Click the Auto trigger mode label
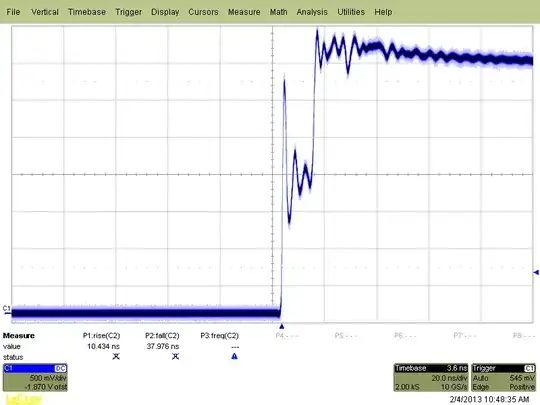The image size is (540, 405). (x=480, y=378)
